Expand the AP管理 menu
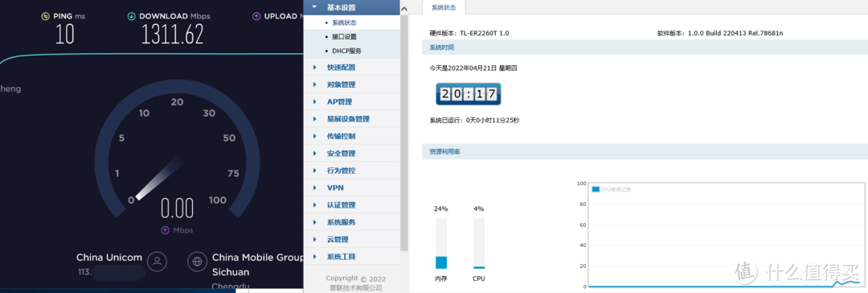868x293 pixels. coord(351,101)
